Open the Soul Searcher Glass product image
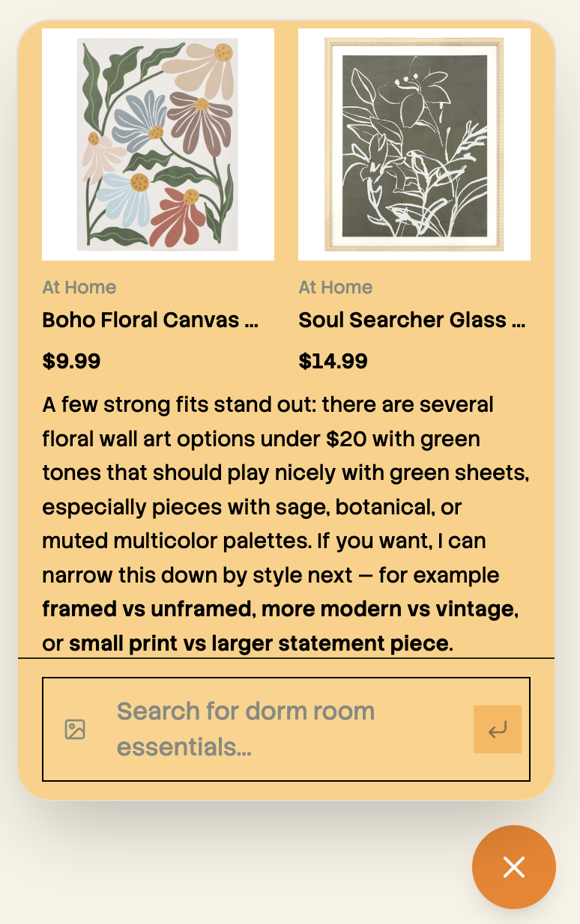This screenshot has height=924, width=580. (414, 145)
